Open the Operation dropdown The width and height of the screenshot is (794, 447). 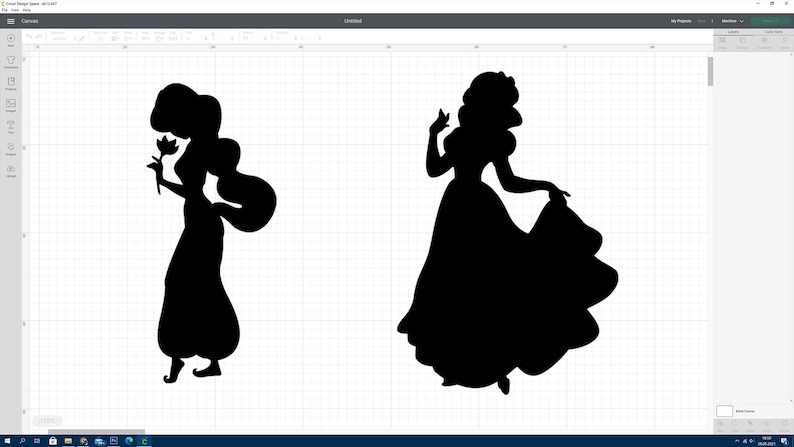coord(63,38)
